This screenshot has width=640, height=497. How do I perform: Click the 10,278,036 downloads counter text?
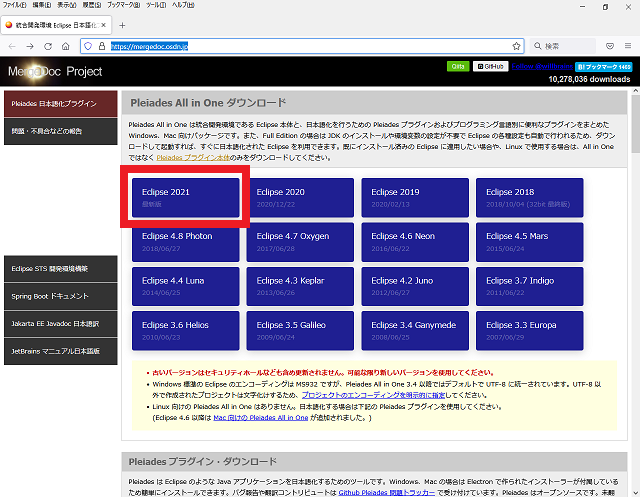pyautogui.click(x=589, y=79)
